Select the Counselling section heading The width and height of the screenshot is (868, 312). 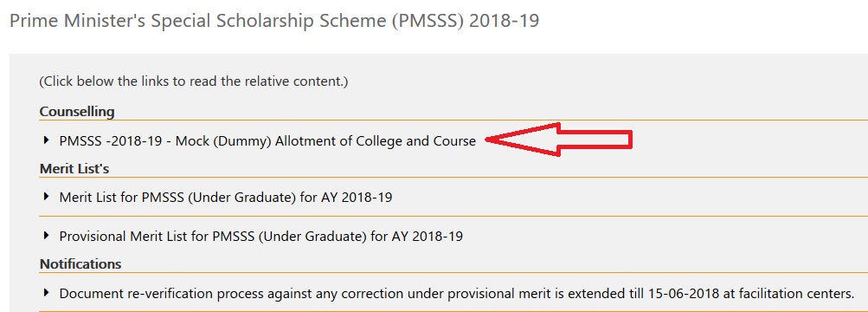77,112
